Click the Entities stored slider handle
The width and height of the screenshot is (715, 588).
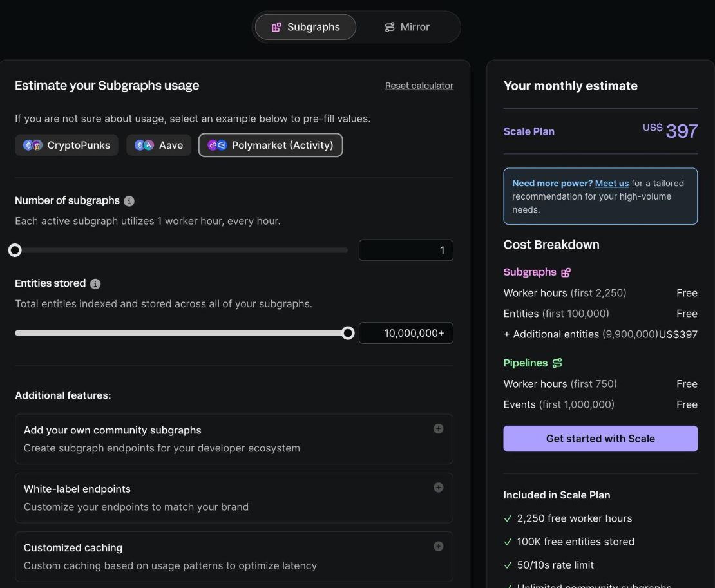click(x=348, y=333)
